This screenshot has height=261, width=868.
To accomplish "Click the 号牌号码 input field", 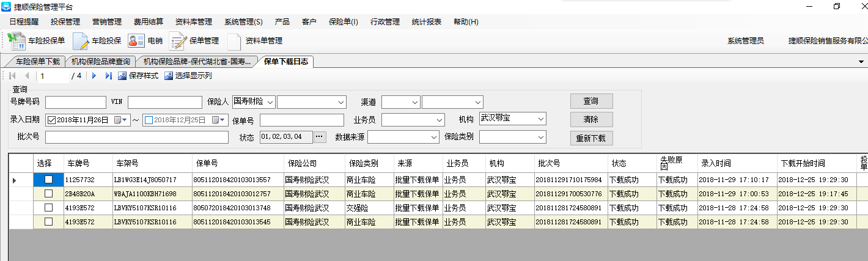I will [75, 102].
